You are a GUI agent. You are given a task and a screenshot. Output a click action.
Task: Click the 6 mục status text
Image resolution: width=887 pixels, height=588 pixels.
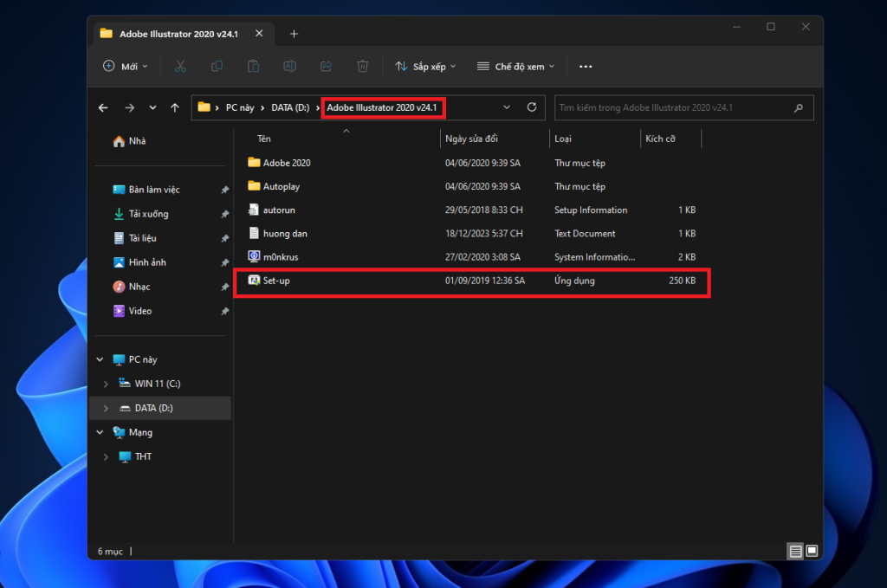coord(110,552)
